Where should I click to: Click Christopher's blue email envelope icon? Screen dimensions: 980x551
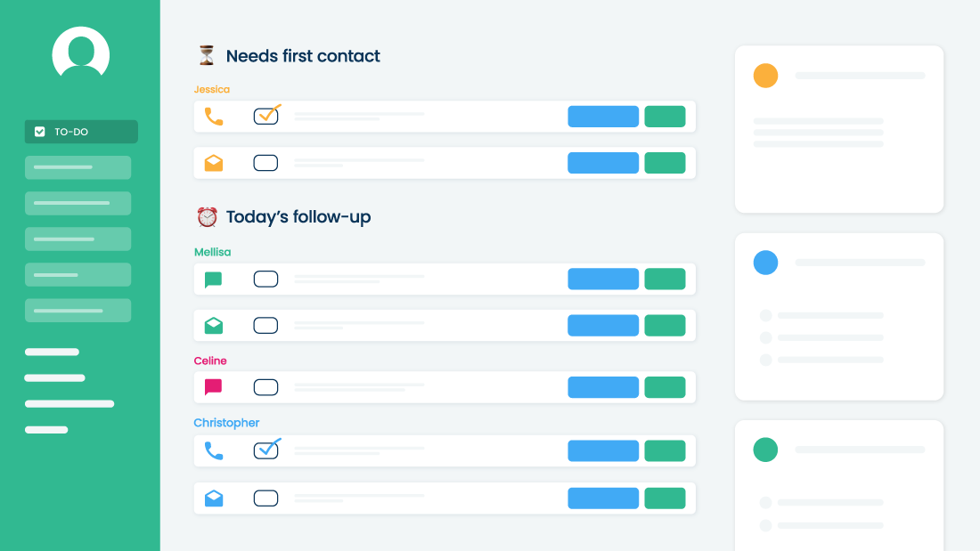tap(214, 498)
